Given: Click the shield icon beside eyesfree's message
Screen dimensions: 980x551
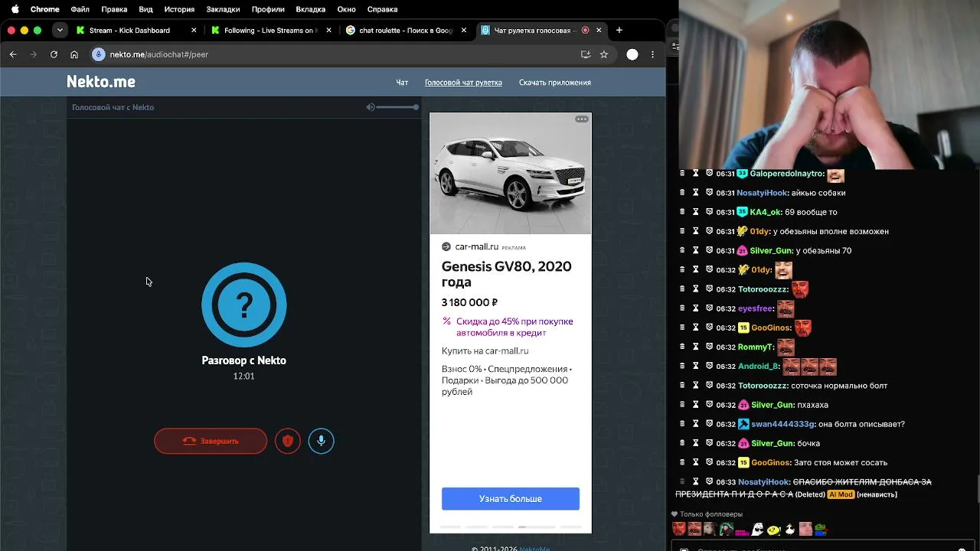Looking at the screenshot, I should click(x=710, y=308).
